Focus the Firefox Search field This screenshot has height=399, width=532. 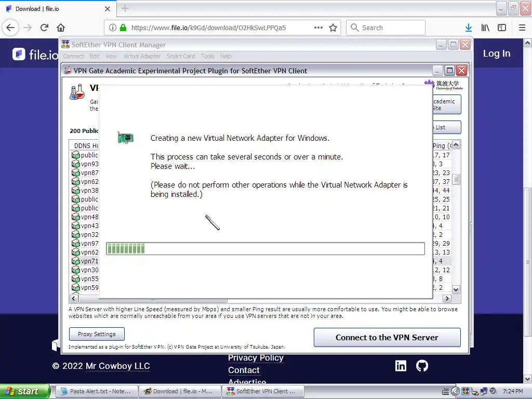[x=385, y=28]
